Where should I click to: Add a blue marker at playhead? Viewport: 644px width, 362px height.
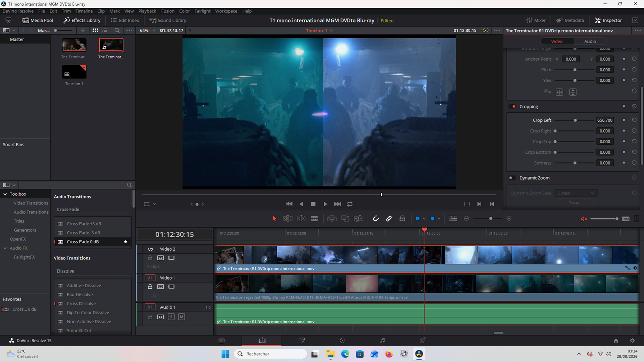point(432,218)
